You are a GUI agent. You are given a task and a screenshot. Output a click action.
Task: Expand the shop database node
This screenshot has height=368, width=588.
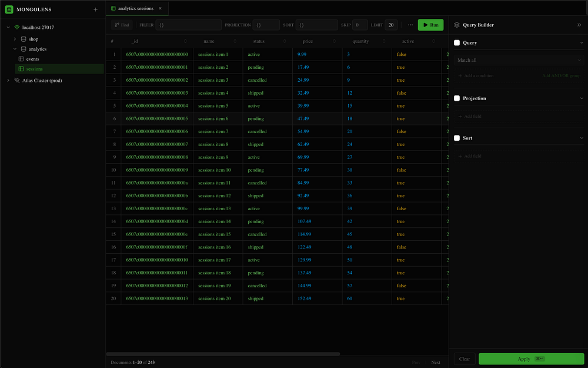[x=15, y=39]
